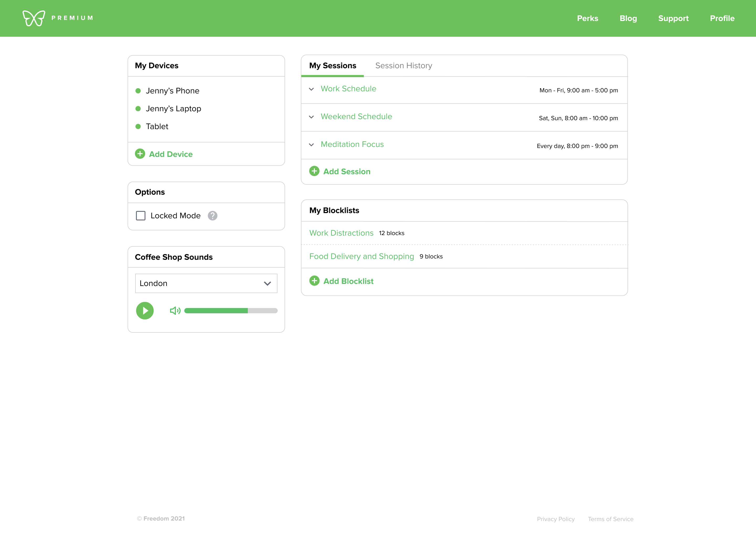756x551 pixels.
Task: Click the Add Blocklist plus icon
Action: point(314,281)
